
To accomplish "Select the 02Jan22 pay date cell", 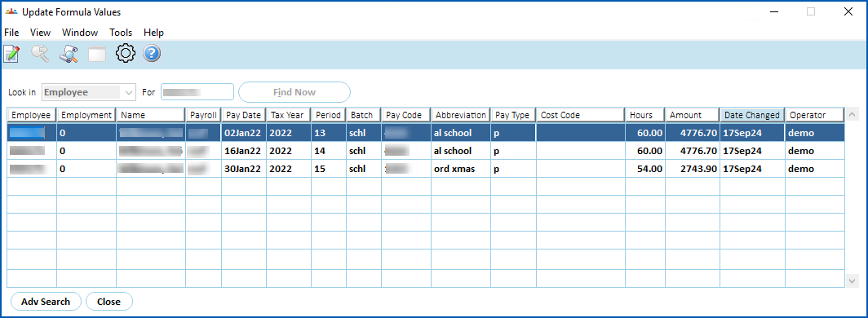I will click(244, 133).
